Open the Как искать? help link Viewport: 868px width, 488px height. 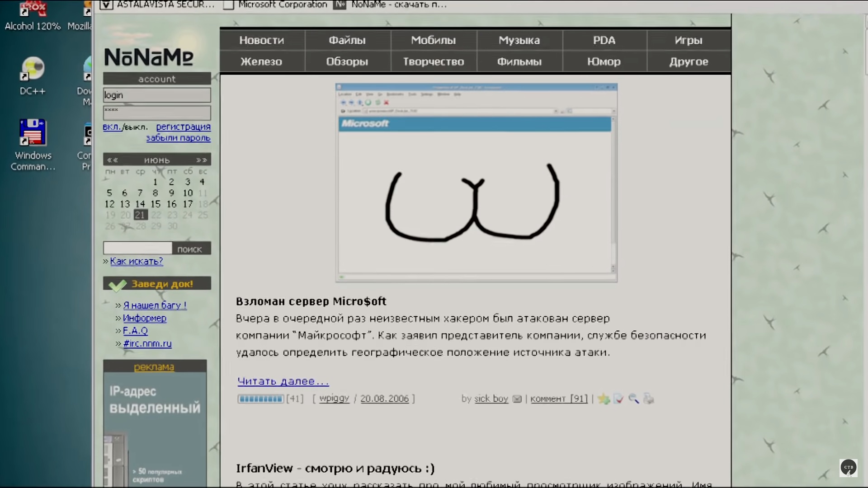click(x=137, y=261)
